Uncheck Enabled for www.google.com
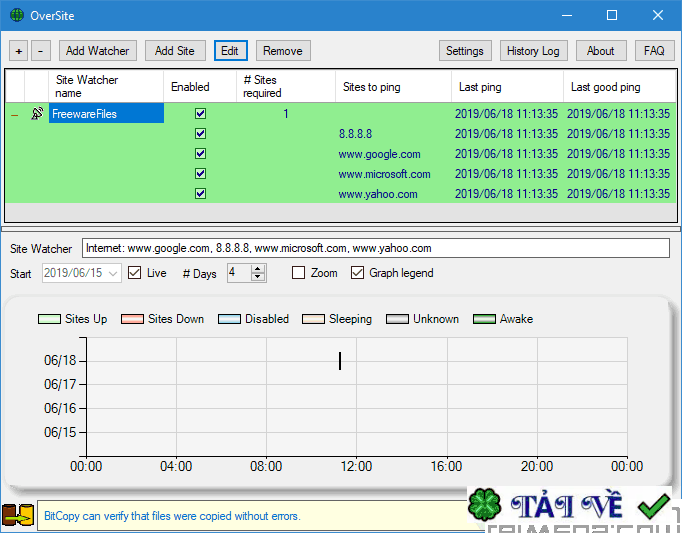The height and width of the screenshot is (533, 682). [200, 154]
